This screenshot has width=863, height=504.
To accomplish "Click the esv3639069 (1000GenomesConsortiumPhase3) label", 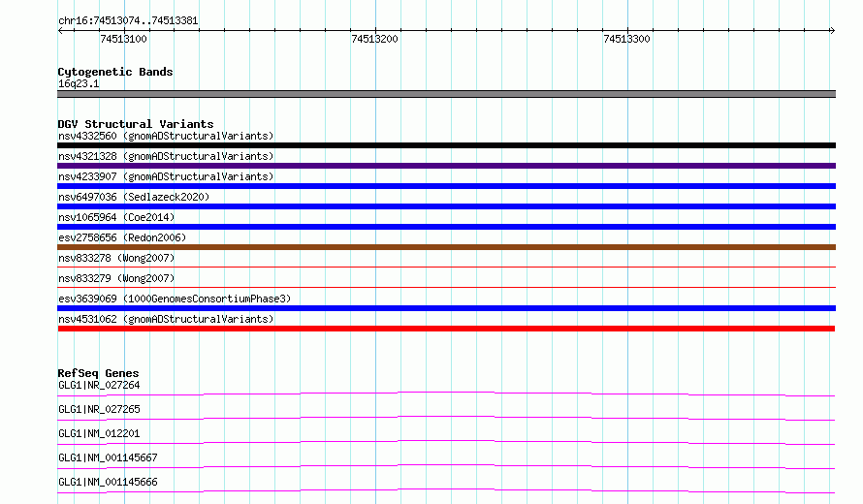I will click(175, 299).
